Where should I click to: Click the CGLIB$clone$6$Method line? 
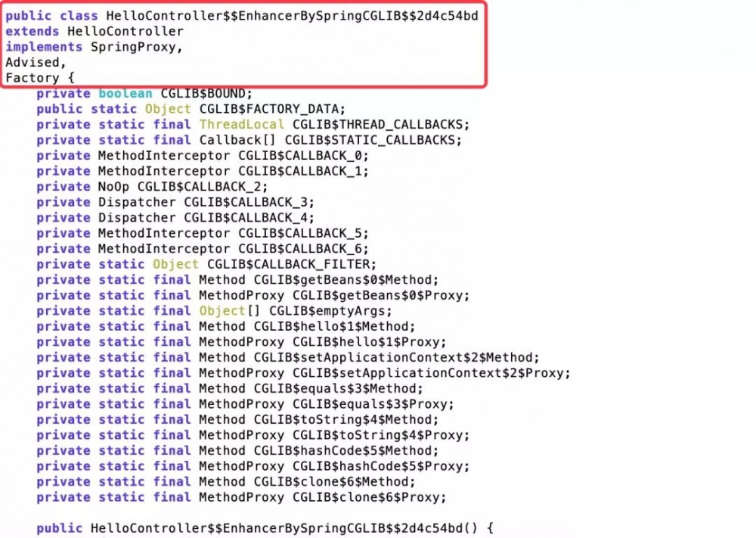(225, 481)
